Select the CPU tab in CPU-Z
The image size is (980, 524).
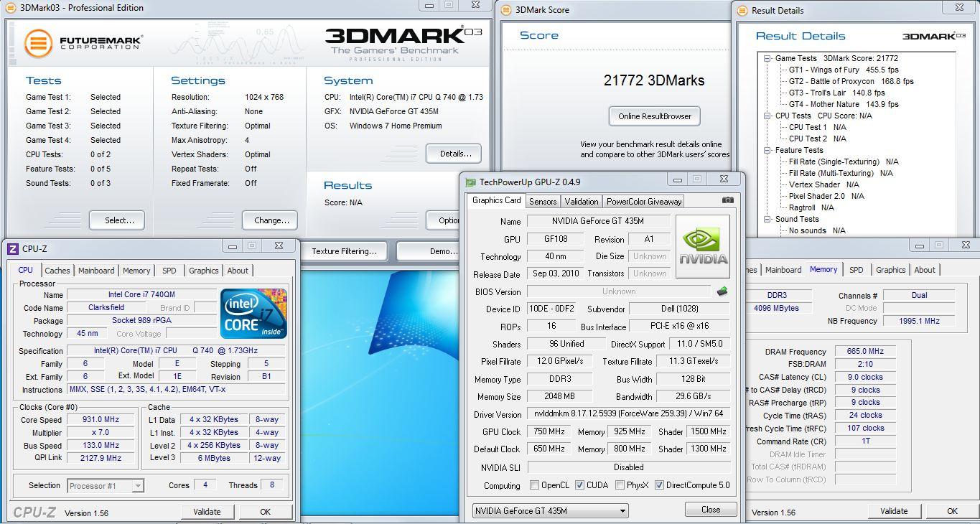(25, 270)
